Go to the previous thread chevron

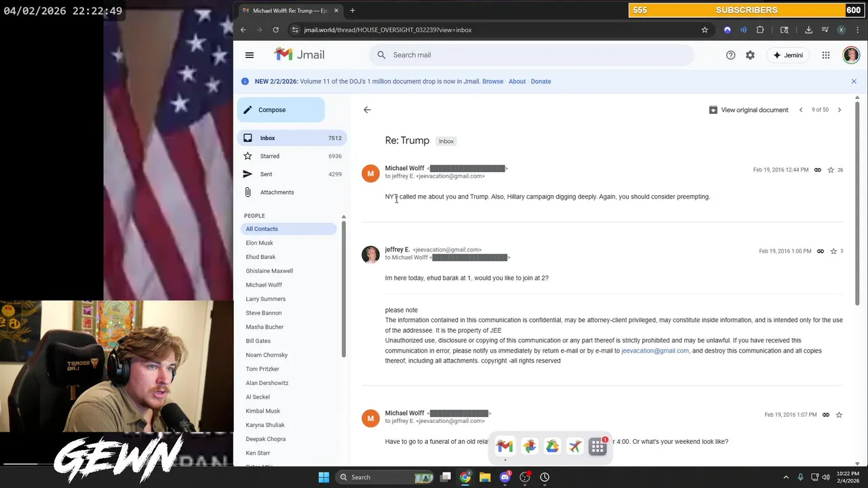pos(801,110)
